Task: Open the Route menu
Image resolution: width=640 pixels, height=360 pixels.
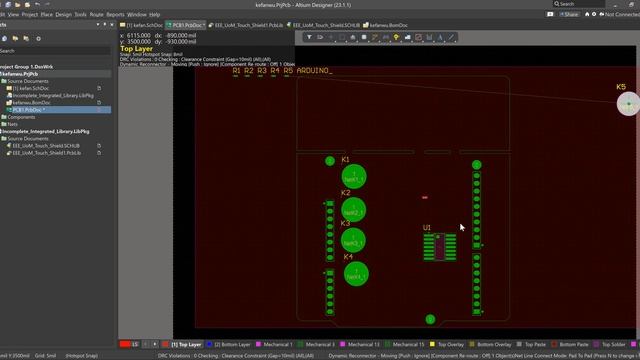Action: coord(96,15)
